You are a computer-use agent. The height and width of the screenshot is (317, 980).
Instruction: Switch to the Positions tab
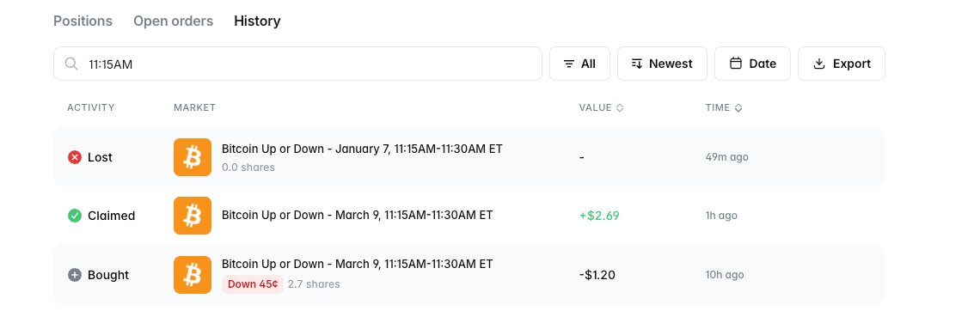pos(83,21)
